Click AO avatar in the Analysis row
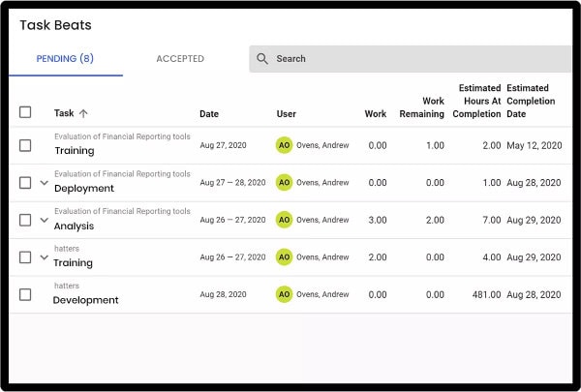Screen dimensions: 581x392 coord(284,220)
